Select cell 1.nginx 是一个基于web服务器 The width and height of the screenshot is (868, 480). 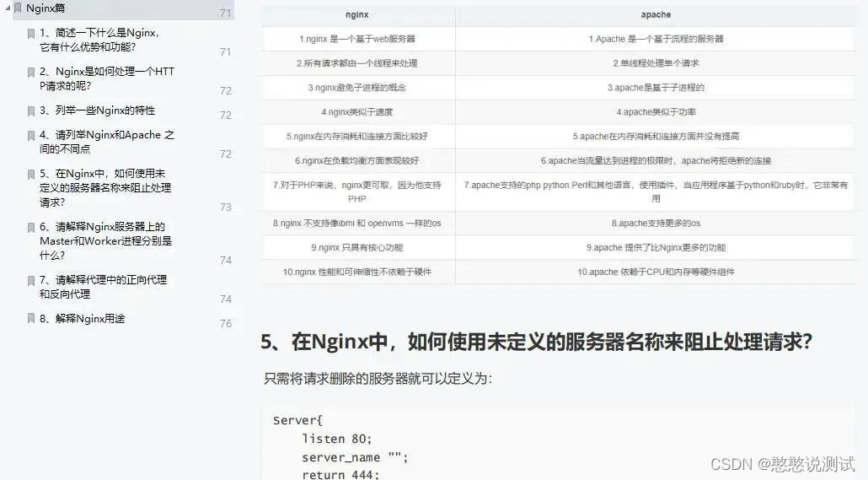tap(357, 39)
